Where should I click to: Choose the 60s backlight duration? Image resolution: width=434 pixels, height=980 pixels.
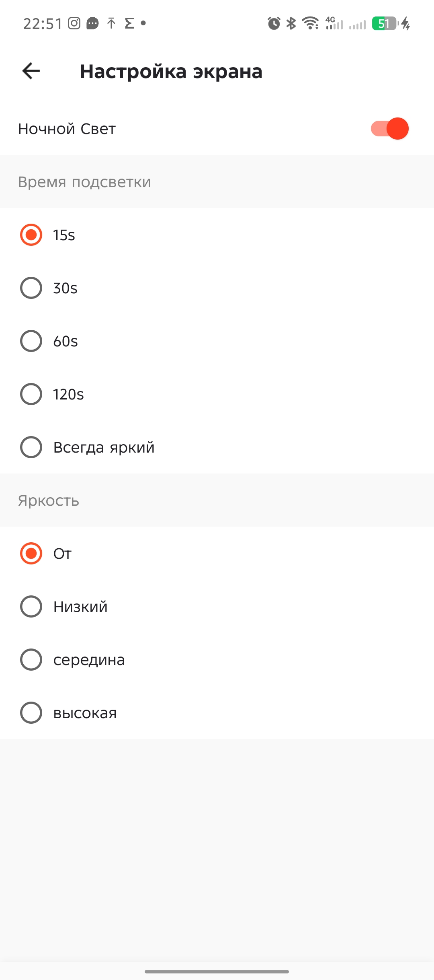click(31, 341)
